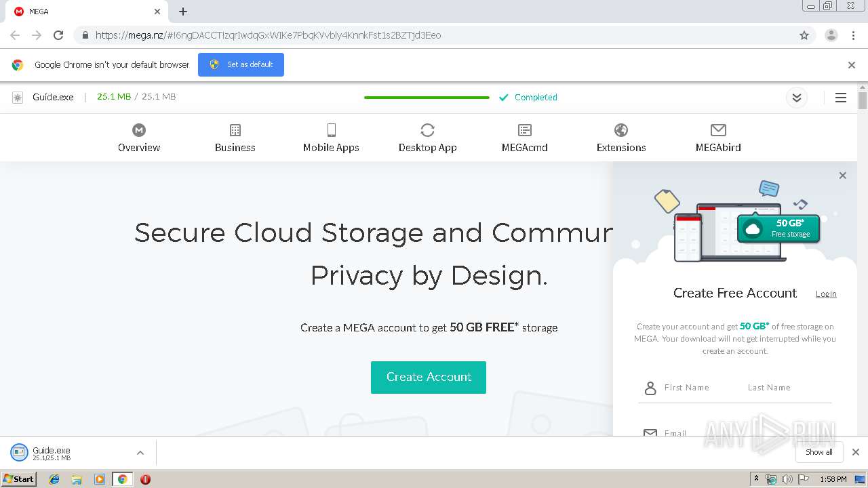The image size is (868, 488).
Task: Click the address bar URL
Action: 269,35
